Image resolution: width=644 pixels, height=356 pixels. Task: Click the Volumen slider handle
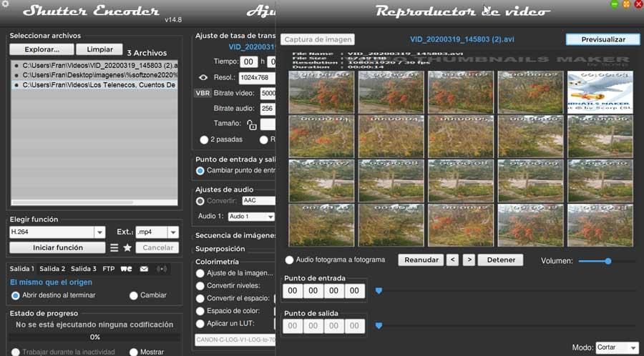tap(608, 261)
